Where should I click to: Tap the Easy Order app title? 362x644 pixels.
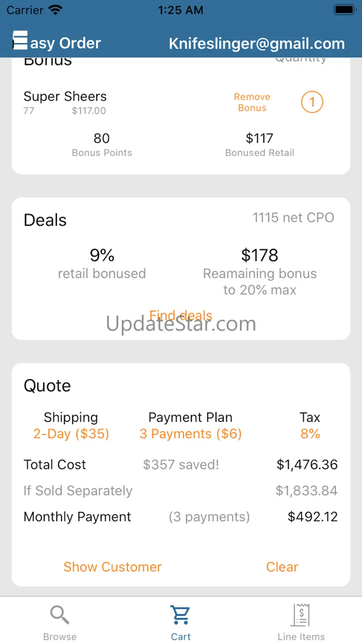[x=65, y=43]
